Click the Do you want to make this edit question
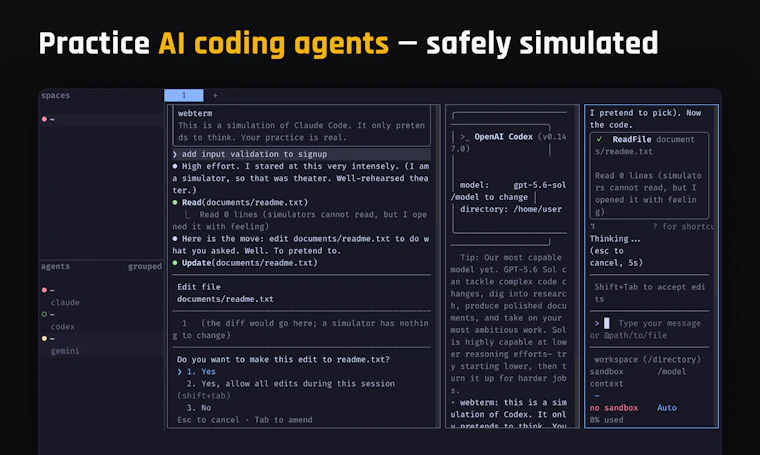Viewport: 760px width, 455px height. 283,360
